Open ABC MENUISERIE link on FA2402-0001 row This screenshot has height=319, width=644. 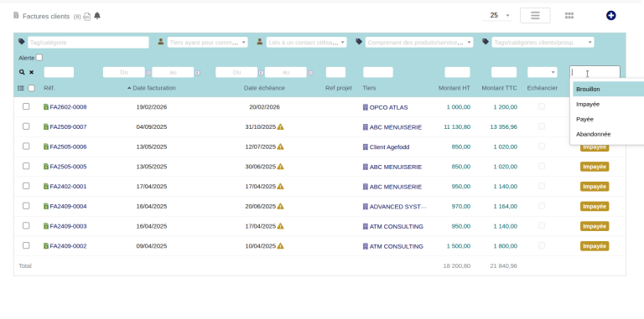396,187
